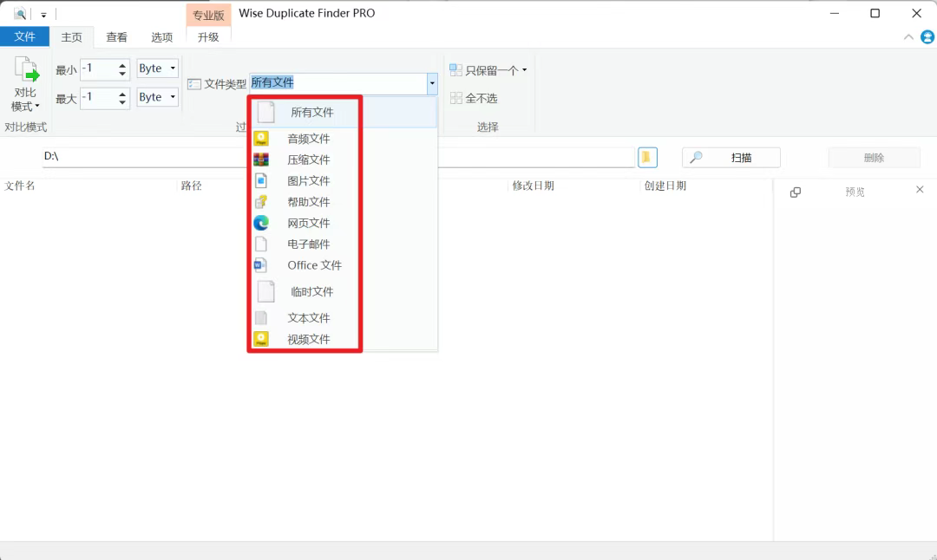Viewport: 937px width, 560px height.
Task: Close the 预览 preview panel
Action: (920, 190)
